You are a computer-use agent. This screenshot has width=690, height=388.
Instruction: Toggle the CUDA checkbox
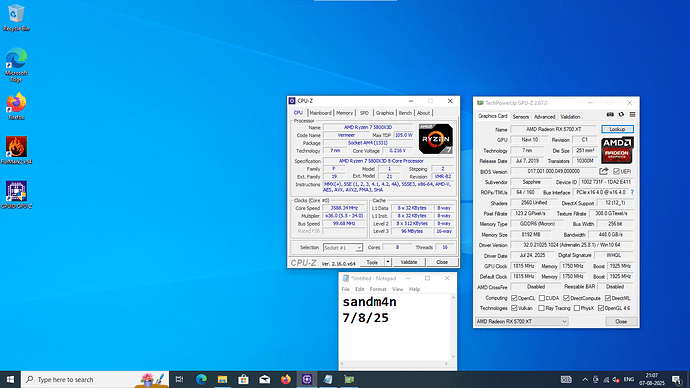tap(542, 298)
